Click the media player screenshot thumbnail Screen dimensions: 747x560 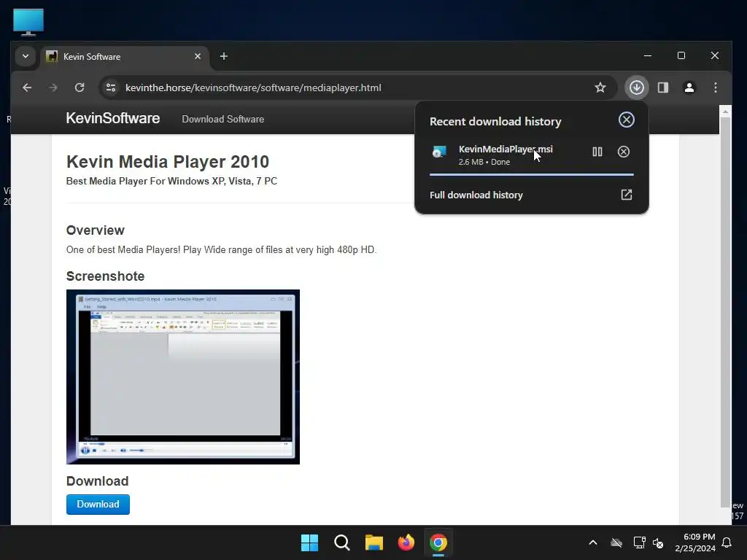coord(183,377)
